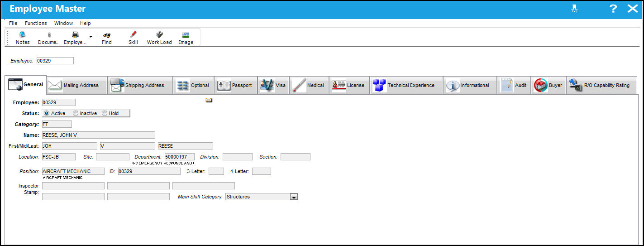Open the Main Skill Category dropdown
Viewport: 644px width, 246px height.
point(294,197)
